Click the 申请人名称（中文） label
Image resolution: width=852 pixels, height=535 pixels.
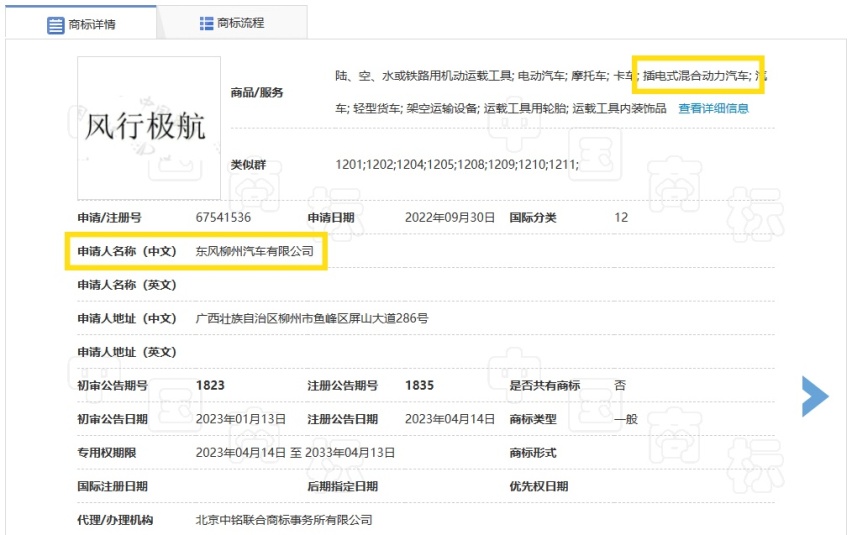coord(127,251)
